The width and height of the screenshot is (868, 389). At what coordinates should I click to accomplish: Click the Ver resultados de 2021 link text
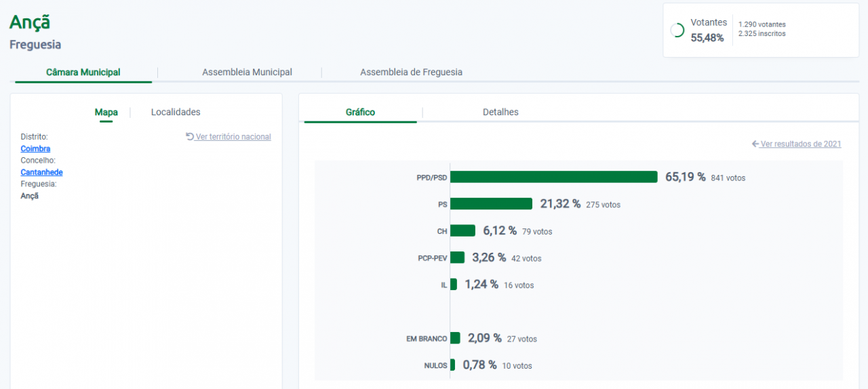tap(801, 144)
